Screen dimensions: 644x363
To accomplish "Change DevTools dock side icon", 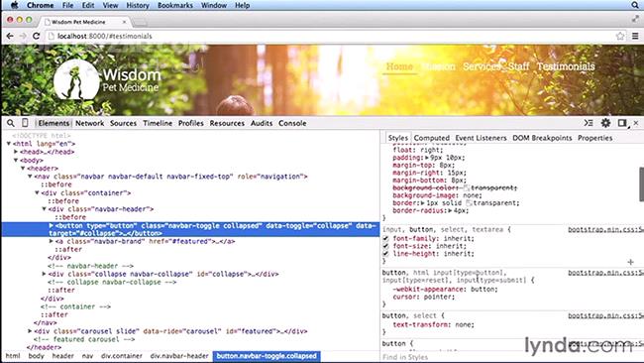I will click(622, 123).
